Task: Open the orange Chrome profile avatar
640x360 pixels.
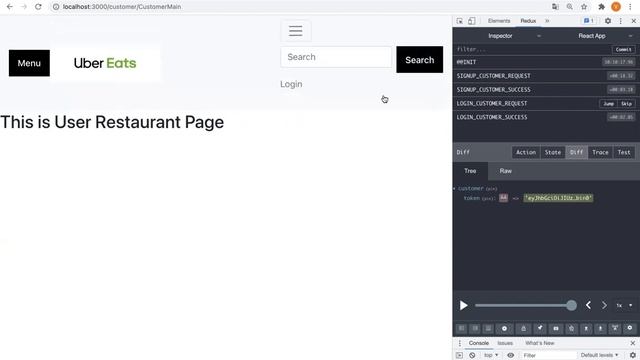Action: point(616,7)
